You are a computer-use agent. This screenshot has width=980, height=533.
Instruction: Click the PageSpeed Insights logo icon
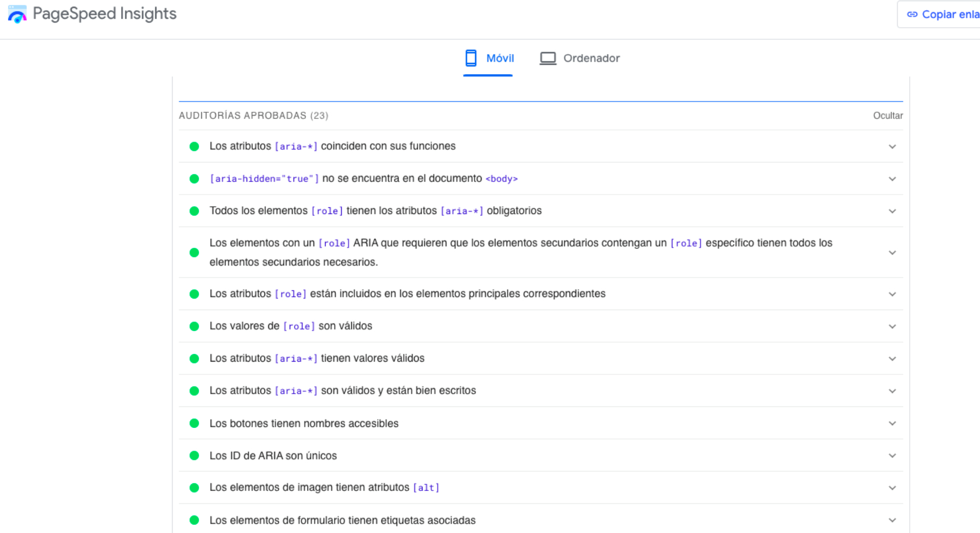pos(17,14)
